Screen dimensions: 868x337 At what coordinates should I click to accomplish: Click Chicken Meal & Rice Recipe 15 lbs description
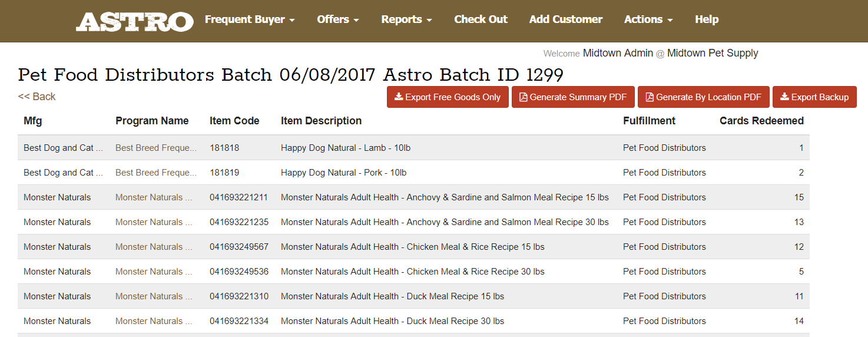pos(413,247)
